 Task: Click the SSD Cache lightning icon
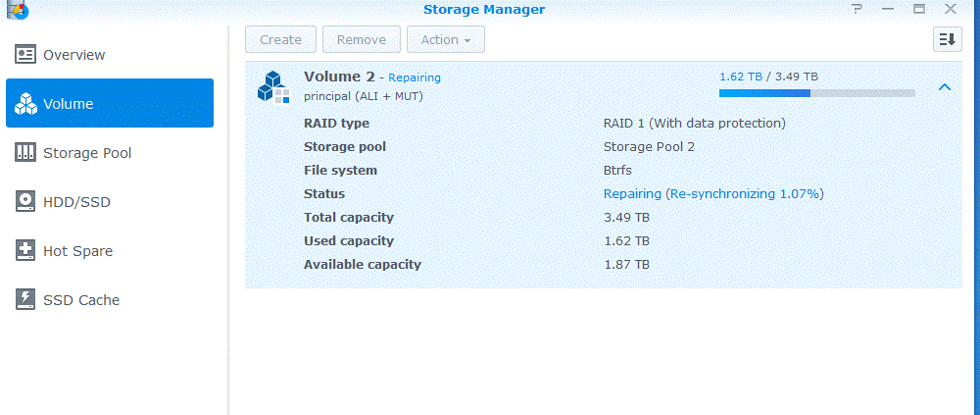tap(26, 300)
